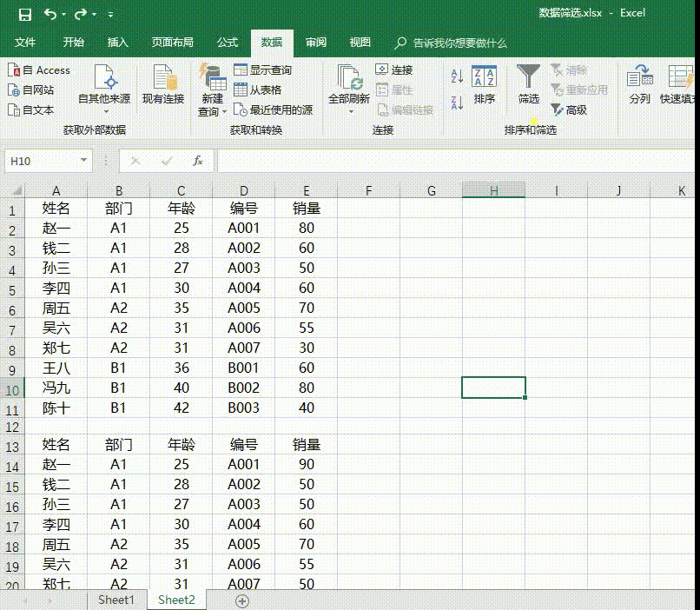700x610 pixels.
Task: Click the sort descending Z-A icon
Action: click(458, 103)
